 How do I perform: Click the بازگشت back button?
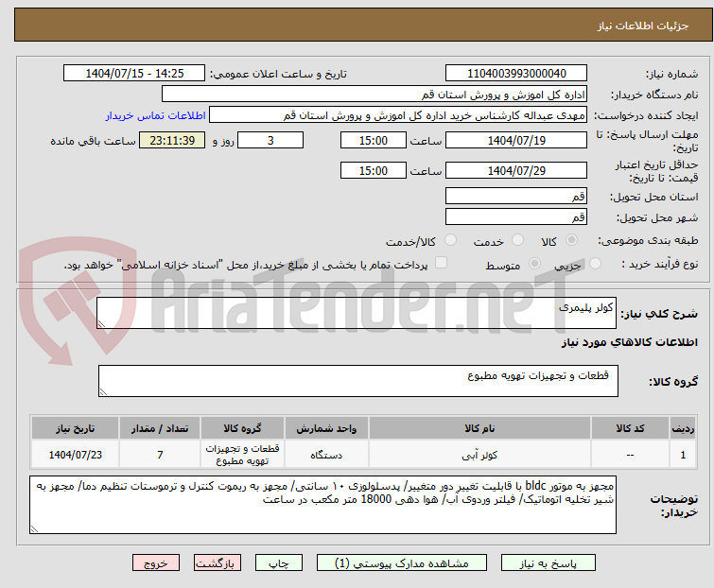point(217,563)
